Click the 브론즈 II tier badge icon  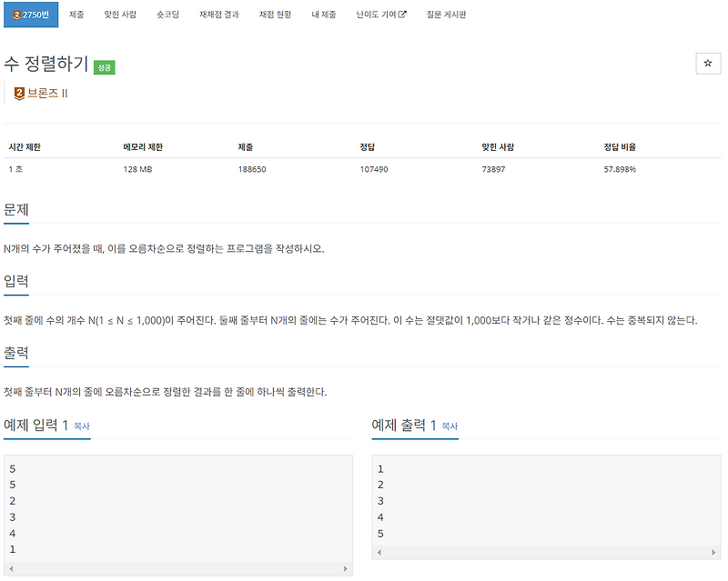coord(19,94)
